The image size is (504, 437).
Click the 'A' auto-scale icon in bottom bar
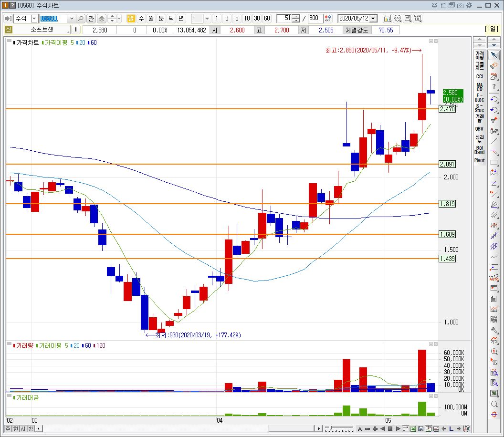(x=360, y=428)
